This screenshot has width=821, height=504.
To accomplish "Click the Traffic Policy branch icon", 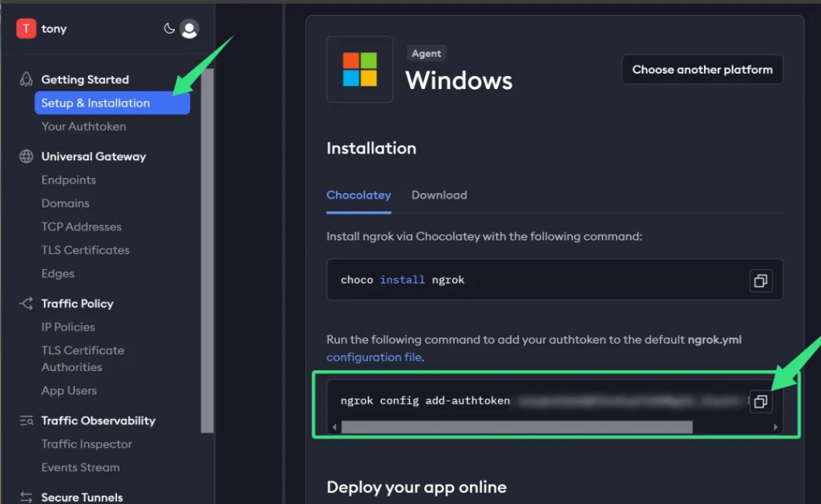I will (x=26, y=303).
